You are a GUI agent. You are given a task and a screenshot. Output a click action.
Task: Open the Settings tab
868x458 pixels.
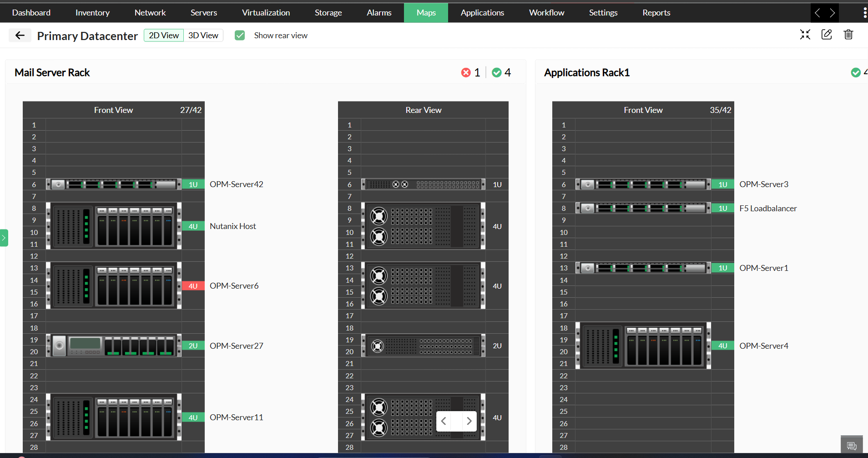point(603,13)
